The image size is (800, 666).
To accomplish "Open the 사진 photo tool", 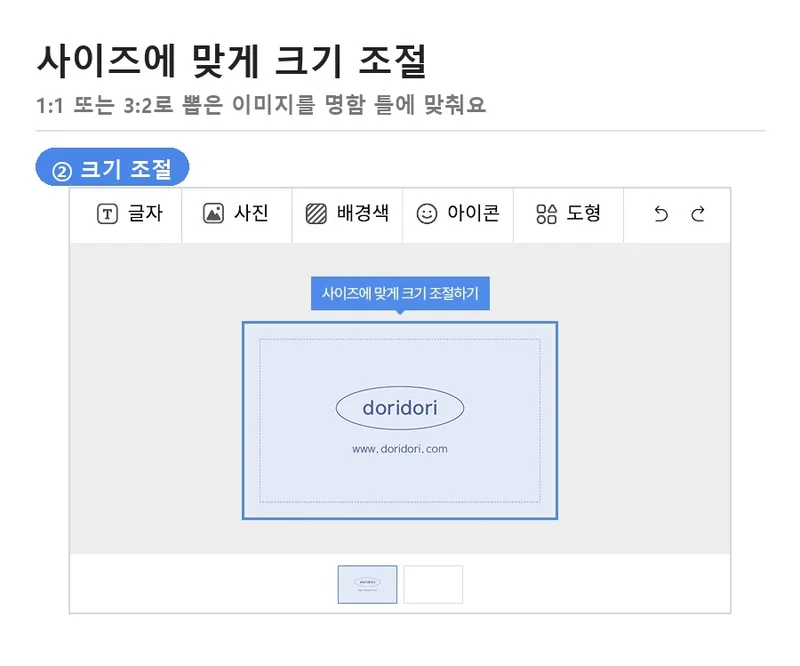I will 236,214.
